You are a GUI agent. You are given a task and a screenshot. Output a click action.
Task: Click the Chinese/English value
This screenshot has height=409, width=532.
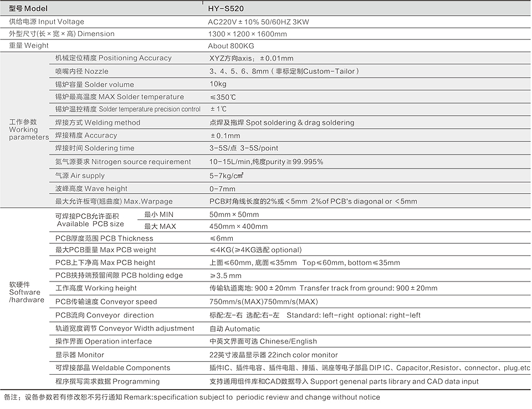point(263,341)
